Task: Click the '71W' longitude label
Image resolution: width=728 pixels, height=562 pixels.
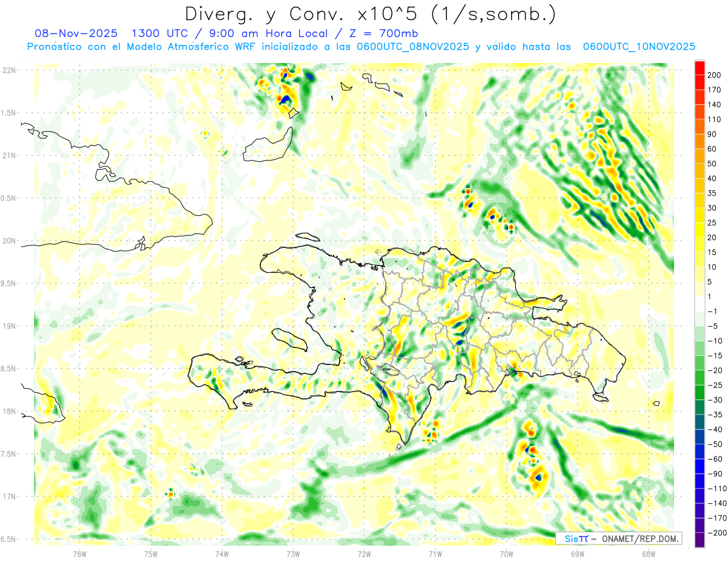Action: pos(435,554)
